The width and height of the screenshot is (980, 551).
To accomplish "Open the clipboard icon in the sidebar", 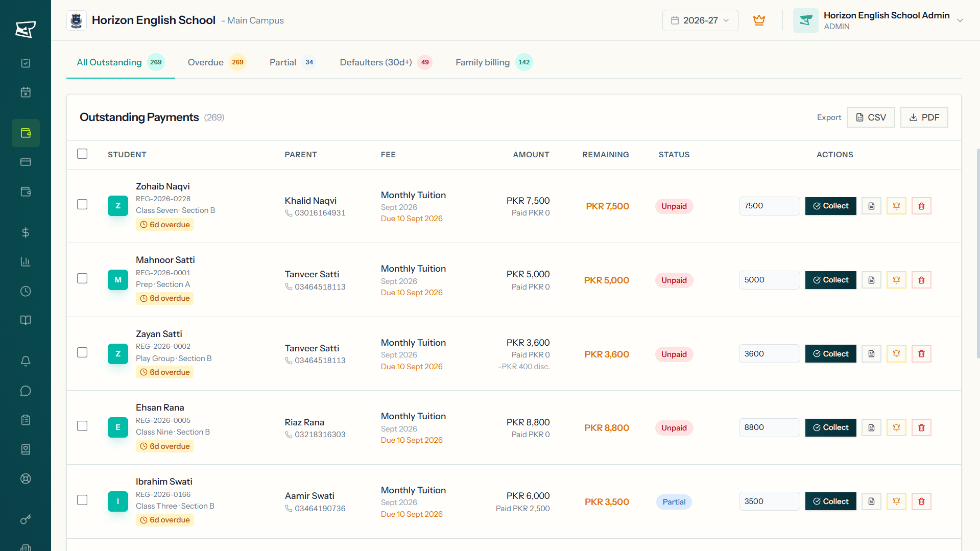I will point(26,420).
